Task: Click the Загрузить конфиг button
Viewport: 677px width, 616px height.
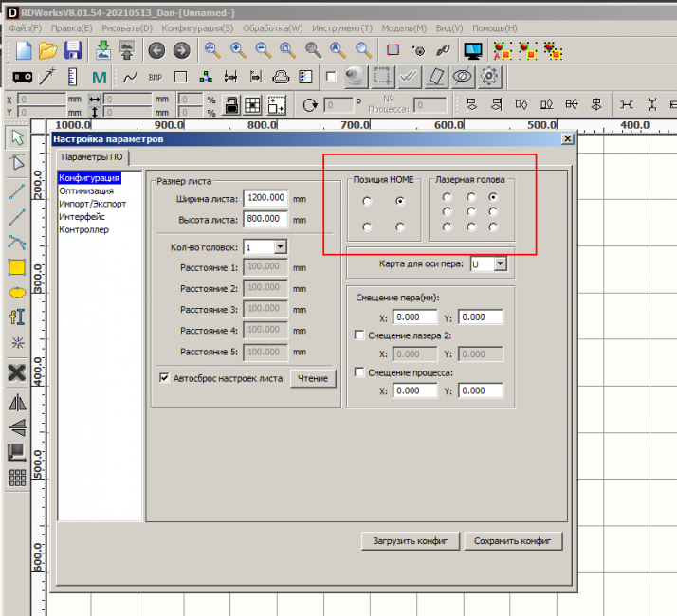Action: (x=411, y=541)
